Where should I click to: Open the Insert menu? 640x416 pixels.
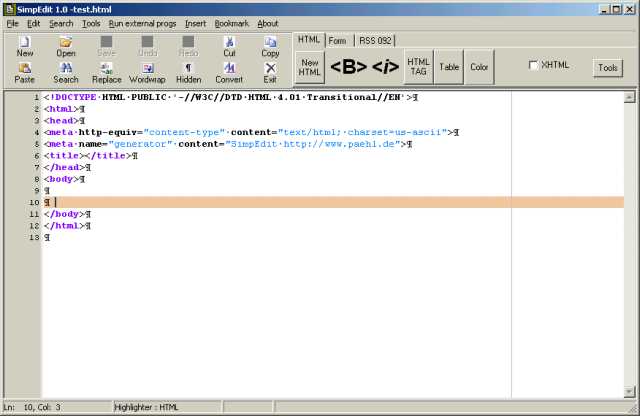tap(195, 23)
